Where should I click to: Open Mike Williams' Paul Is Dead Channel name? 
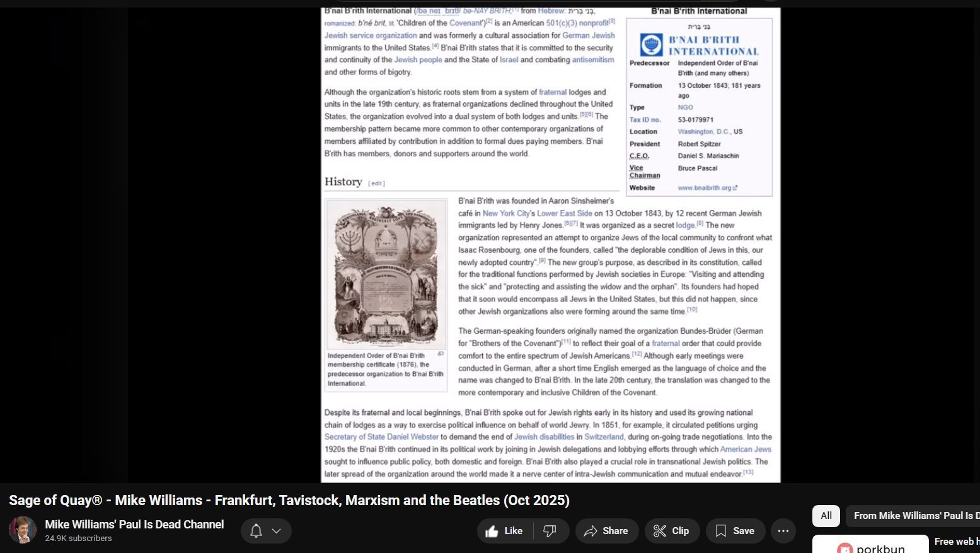coord(134,525)
